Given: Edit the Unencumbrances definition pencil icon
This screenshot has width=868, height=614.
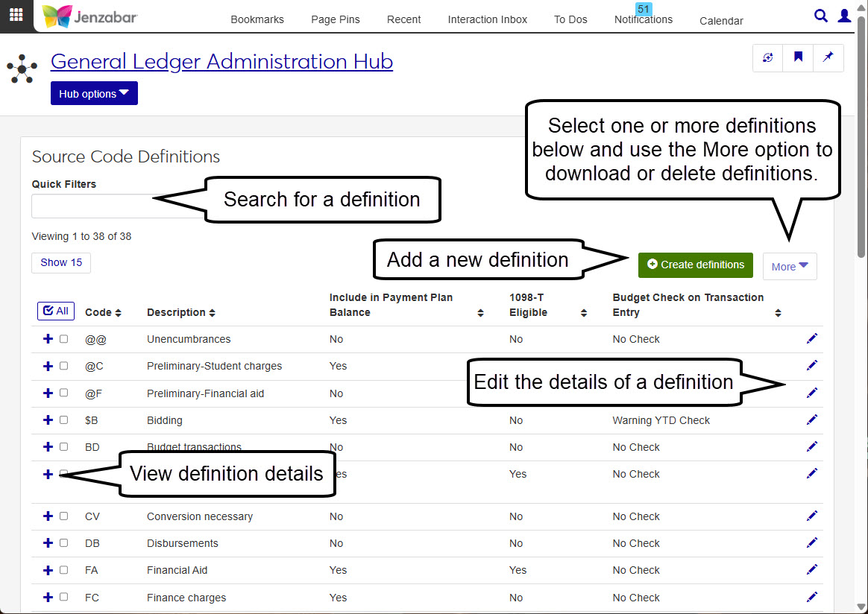Looking at the screenshot, I should [x=811, y=339].
